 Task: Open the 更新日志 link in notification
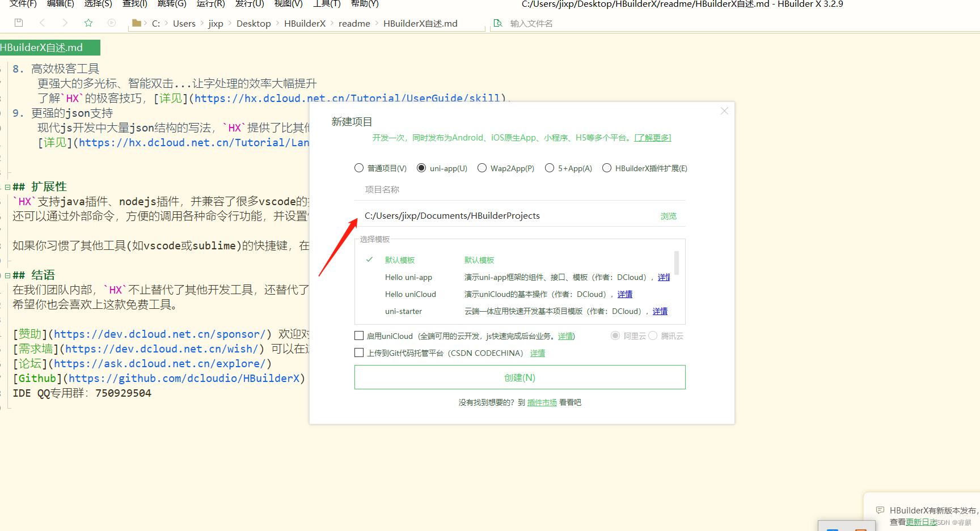pos(922,522)
